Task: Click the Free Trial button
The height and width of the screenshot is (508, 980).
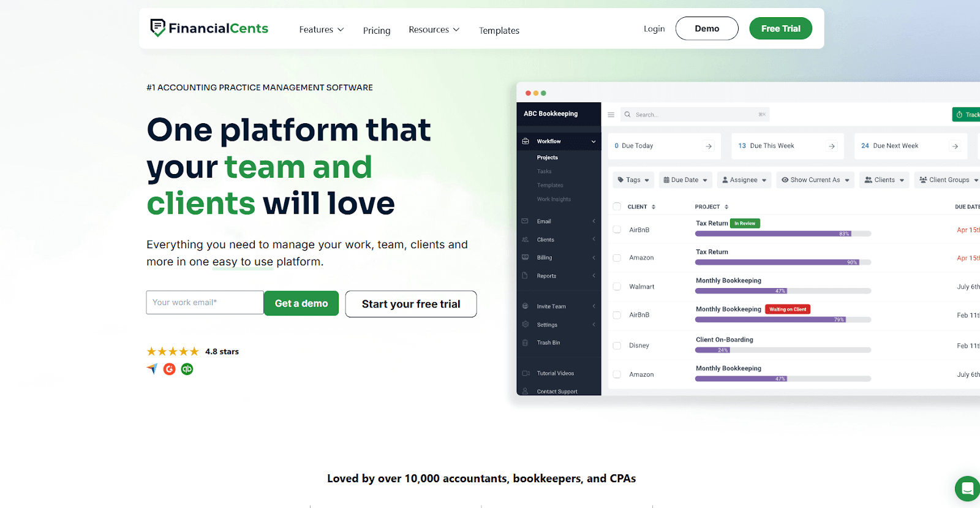Action: [781, 28]
